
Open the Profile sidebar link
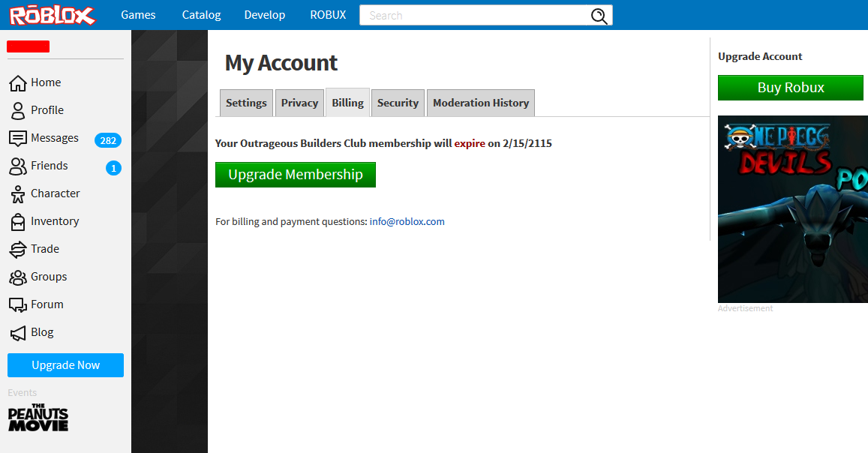[x=47, y=110]
